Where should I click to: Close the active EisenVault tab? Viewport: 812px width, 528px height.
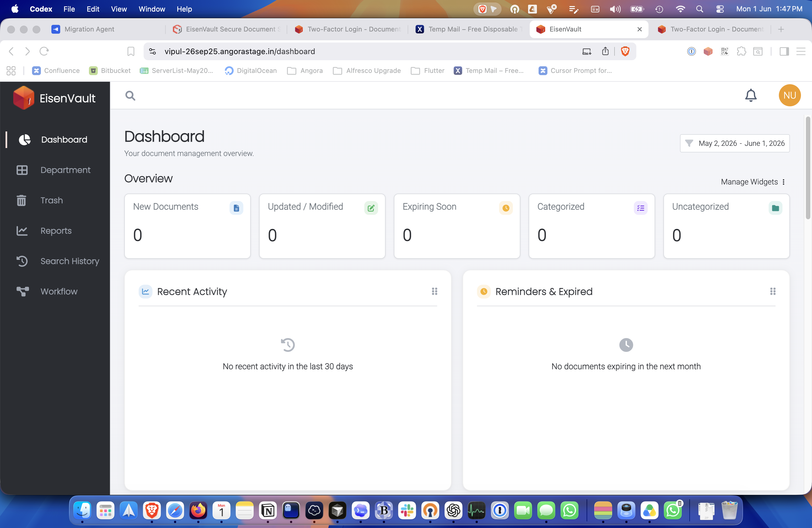coord(639,29)
